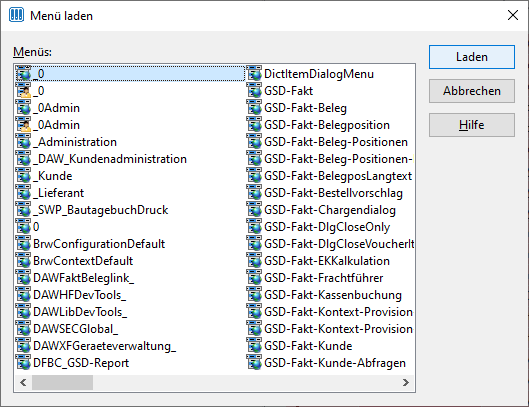The height and width of the screenshot is (407, 529).
Task: Click icon next to DictItemDialogMenu
Action: 254,74
